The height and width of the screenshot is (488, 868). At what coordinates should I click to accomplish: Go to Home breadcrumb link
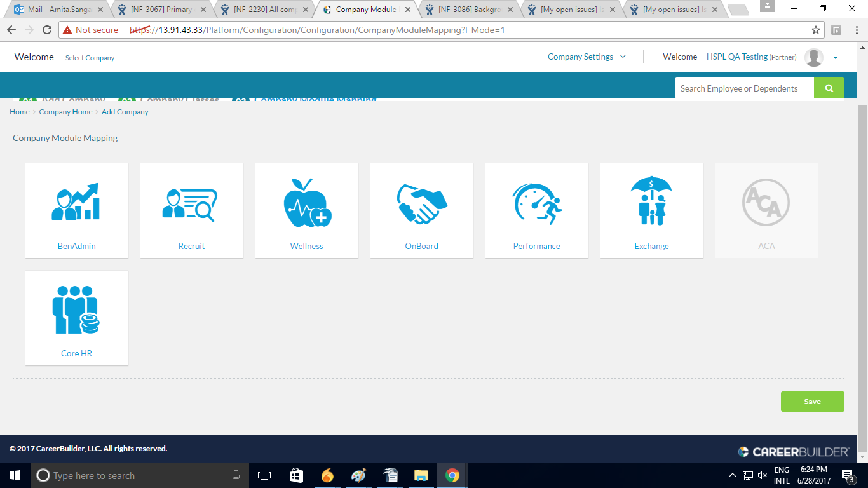pyautogui.click(x=19, y=112)
